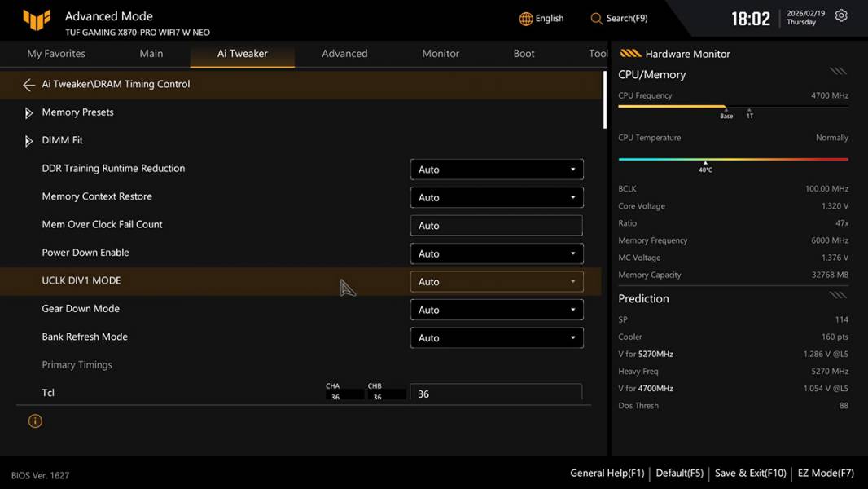Click the back arrow in DRAM Timing Control

pyautogui.click(x=29, y=85)
